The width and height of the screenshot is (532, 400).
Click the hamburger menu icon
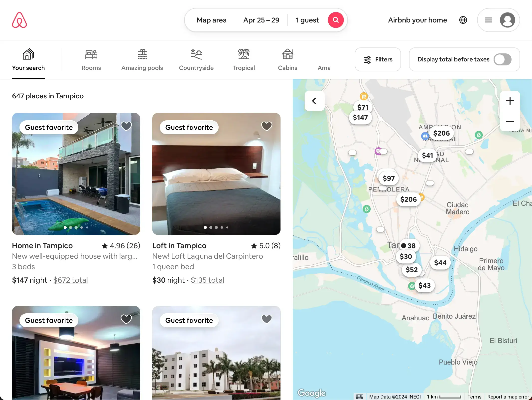(488, 19)
